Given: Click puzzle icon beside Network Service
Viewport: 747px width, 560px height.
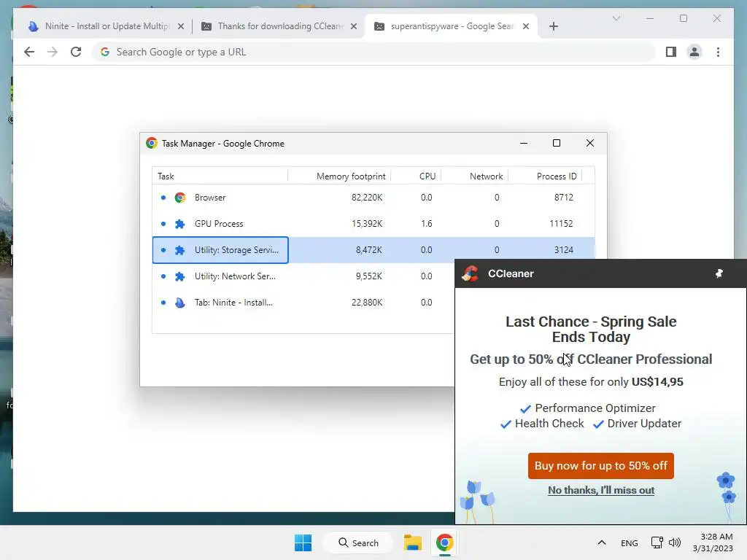Looking at the screenshot, I should pos(179,276).
